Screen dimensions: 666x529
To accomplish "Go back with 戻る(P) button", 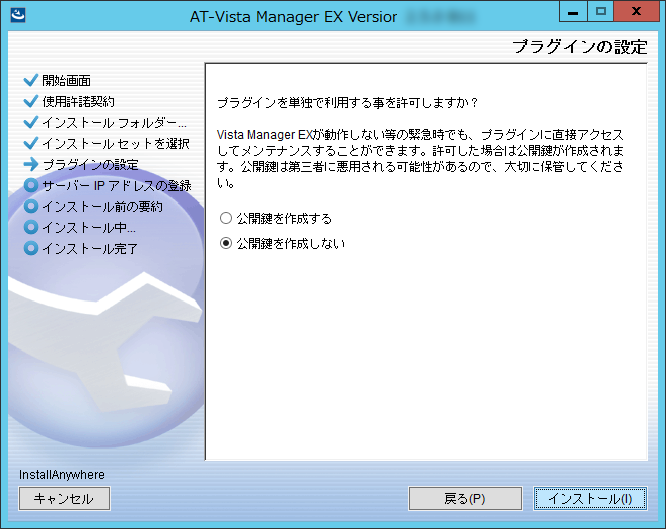I will pyautogui.click(x=465, y=498).
